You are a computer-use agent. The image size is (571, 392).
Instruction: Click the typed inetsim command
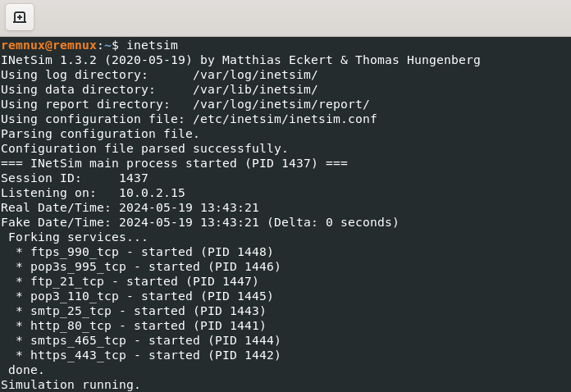[x=152, y=45]
